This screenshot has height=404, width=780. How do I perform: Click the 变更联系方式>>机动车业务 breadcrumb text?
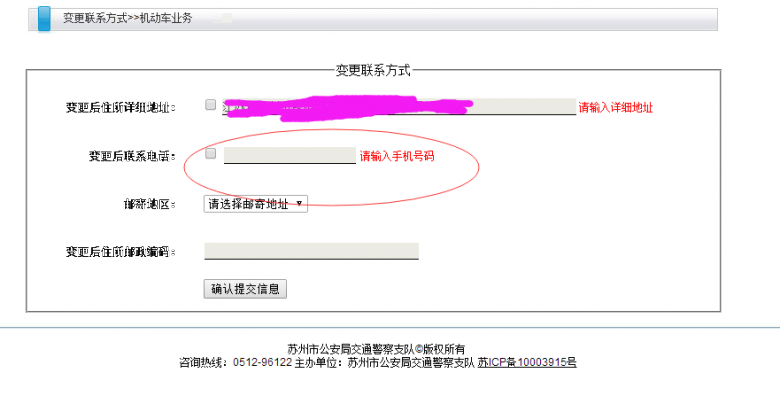coord(127,18)
